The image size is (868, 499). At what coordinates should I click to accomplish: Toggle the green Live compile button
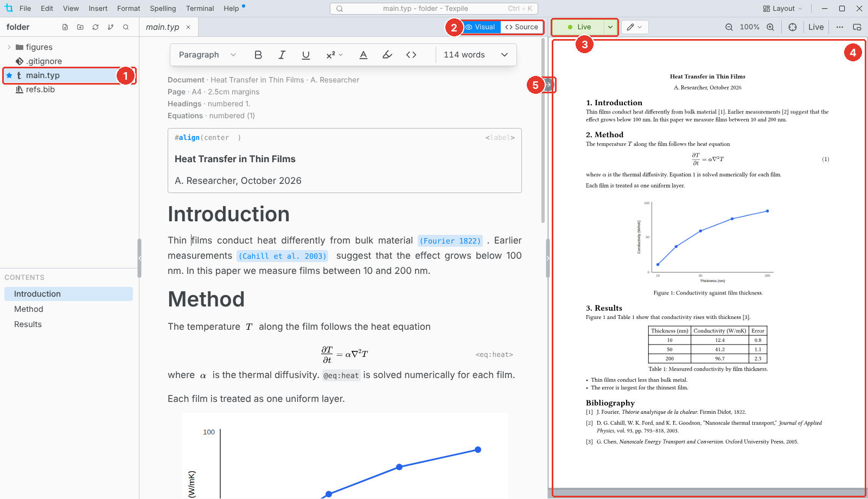pyautogui.click(x=578, y=27)
